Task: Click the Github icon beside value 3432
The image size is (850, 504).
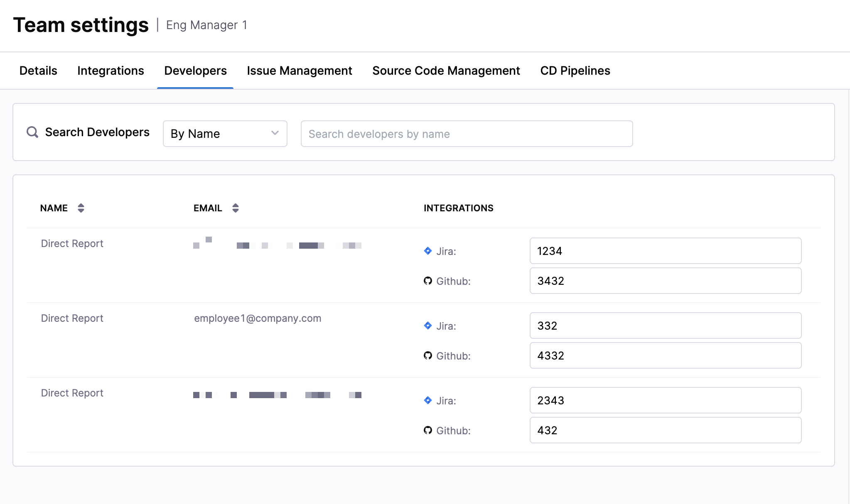Action: point(428,281)
